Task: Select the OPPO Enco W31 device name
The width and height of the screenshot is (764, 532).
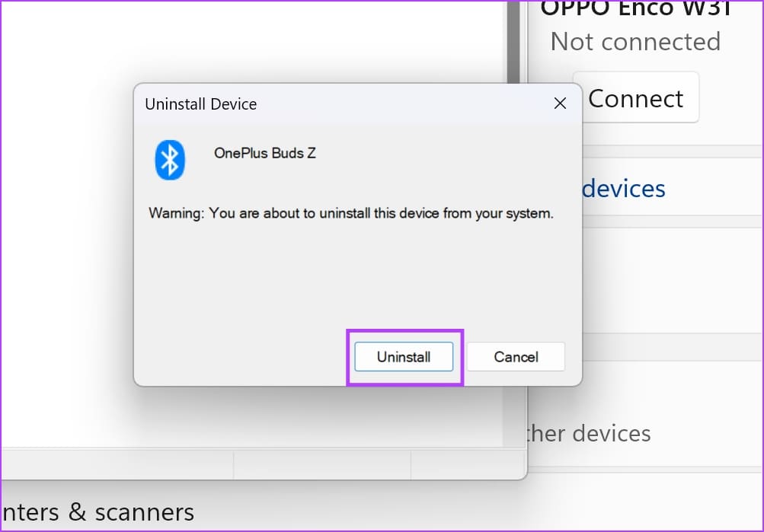Action: (635, 8)
